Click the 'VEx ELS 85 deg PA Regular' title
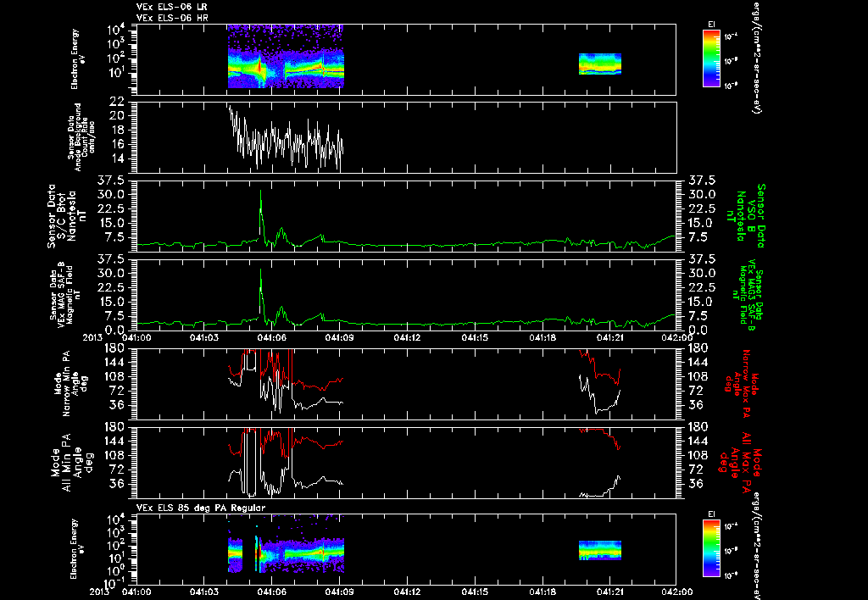This screenshot has width=868, height=600. [x=201, y=508]
